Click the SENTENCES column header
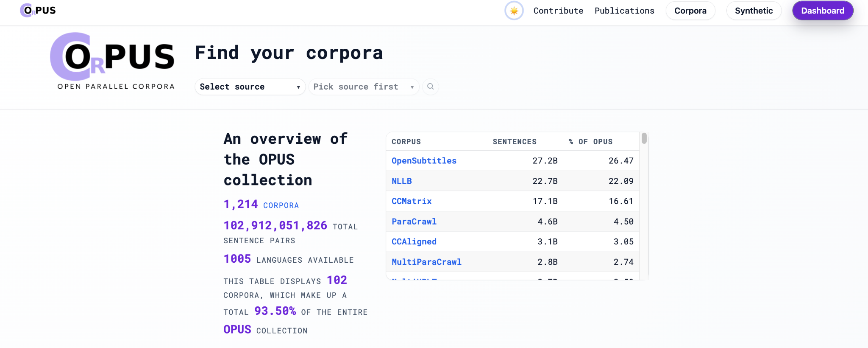 (514, 142)
